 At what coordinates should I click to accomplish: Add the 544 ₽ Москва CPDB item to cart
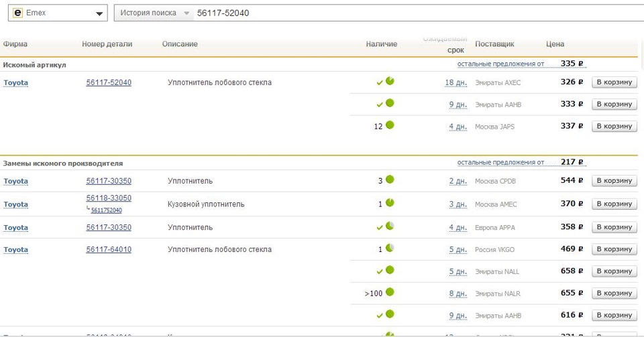[x=614, y=181]
